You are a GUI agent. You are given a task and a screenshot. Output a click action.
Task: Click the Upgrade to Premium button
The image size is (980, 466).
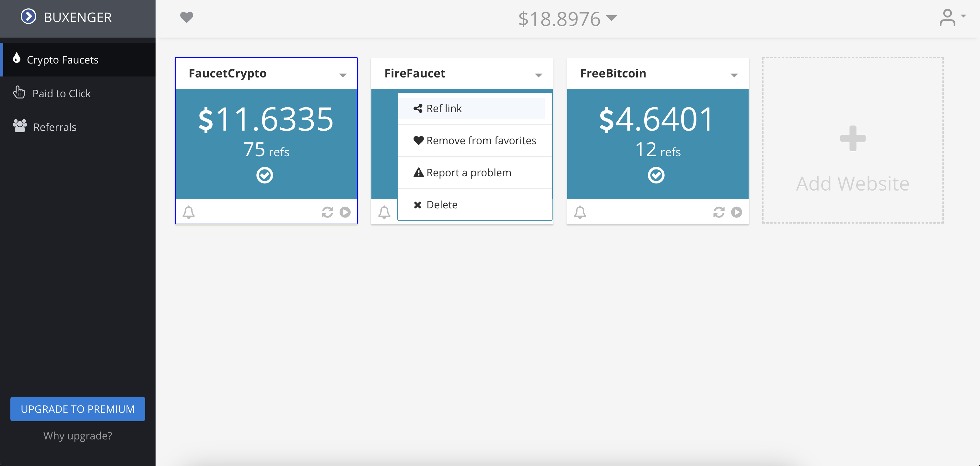pos(77,409)
